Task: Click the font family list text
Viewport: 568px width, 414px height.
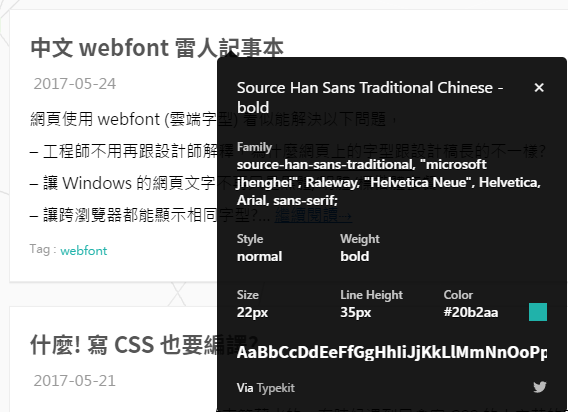Action: [389, 182]
